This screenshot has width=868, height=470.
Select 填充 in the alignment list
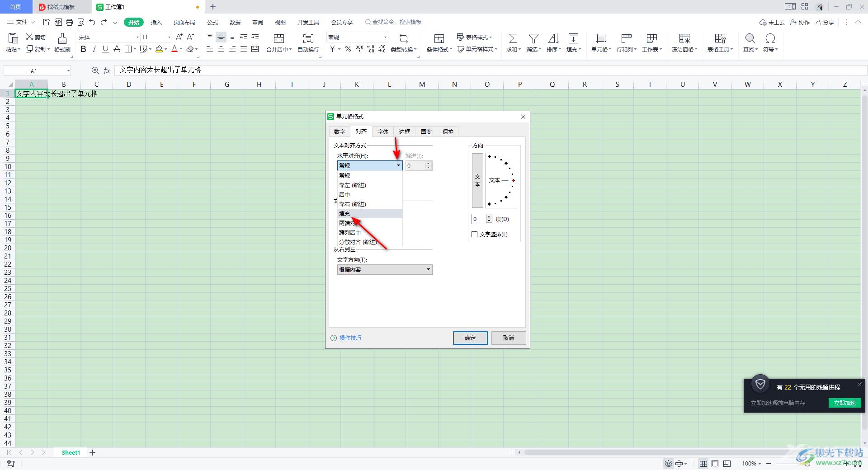370,213
